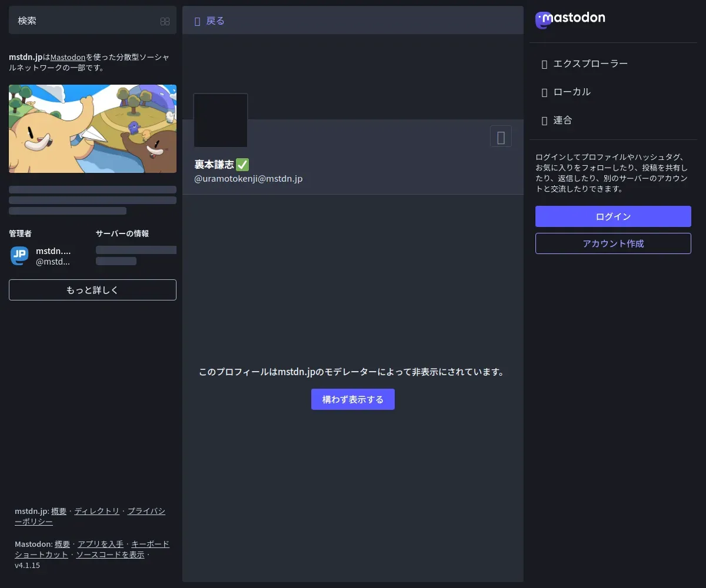Click the ログイン button

613,216
